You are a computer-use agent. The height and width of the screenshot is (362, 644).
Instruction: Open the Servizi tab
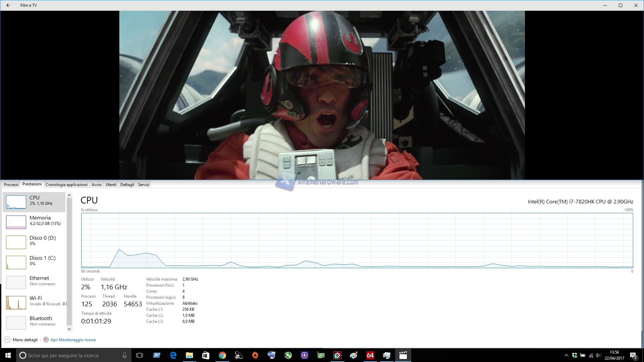[x=144, y=185]
